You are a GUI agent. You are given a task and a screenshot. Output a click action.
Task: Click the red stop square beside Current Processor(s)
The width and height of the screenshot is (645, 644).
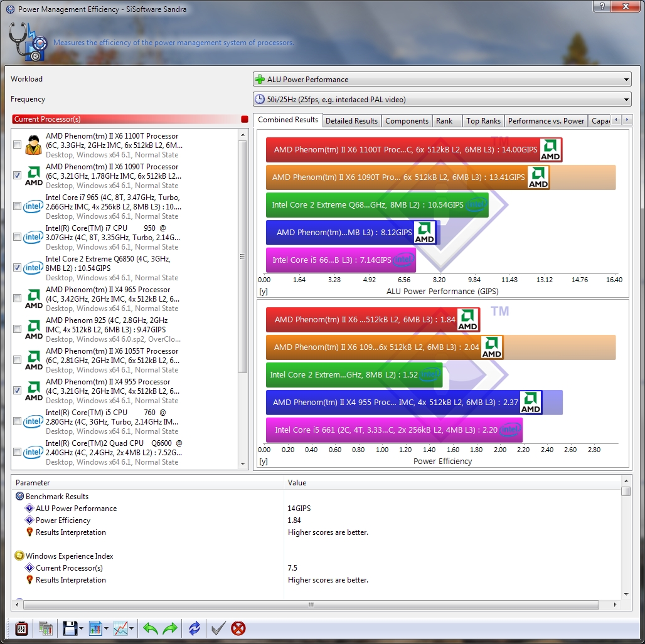point(244,119)
